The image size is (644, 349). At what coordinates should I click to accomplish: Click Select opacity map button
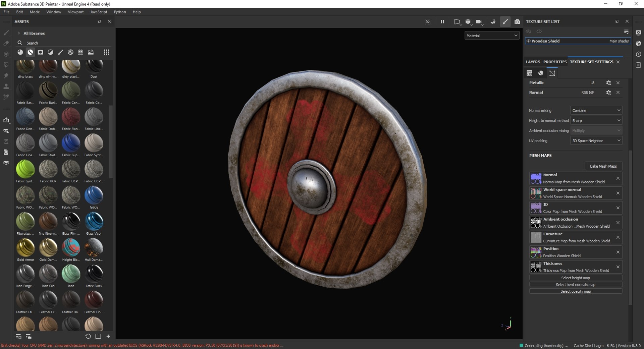[576, 291]
